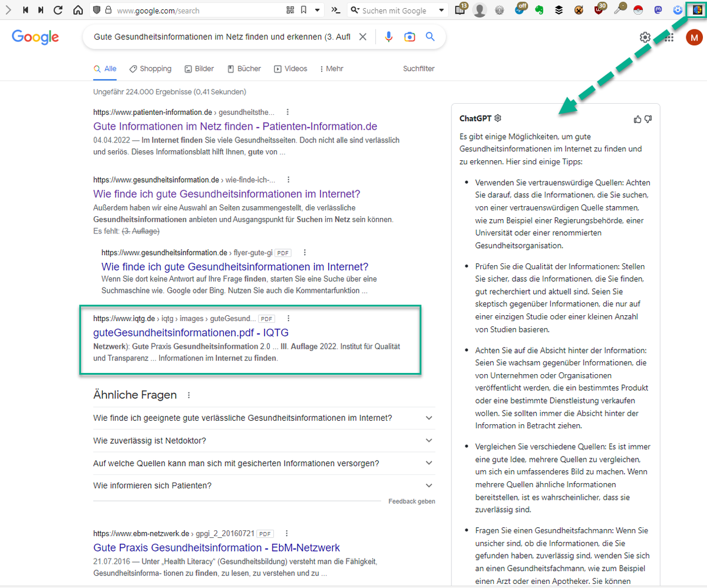Switch to Videos results tab
Screen dimensions: 707x588
coord(290,69)
